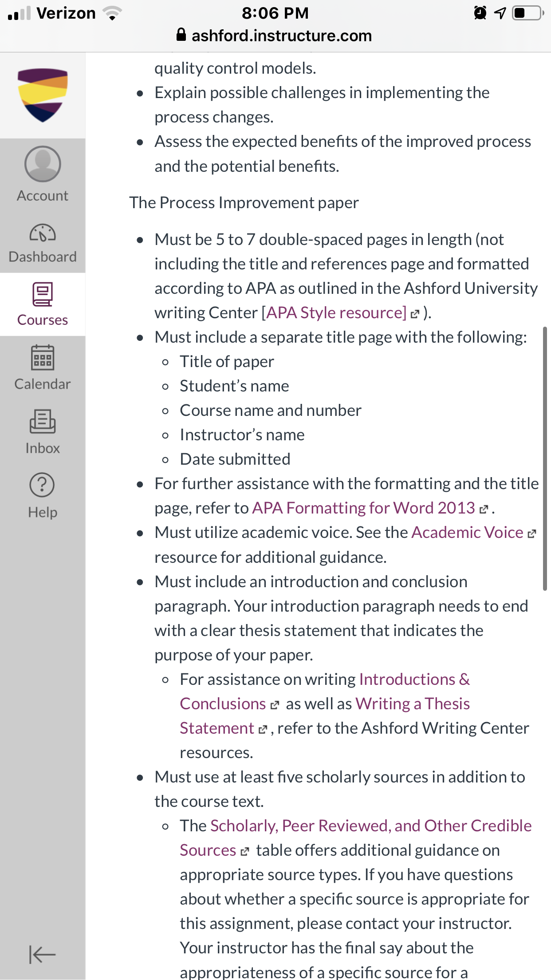
Task: Follow the Academic Voice link
Action: (x=467, y=533)
